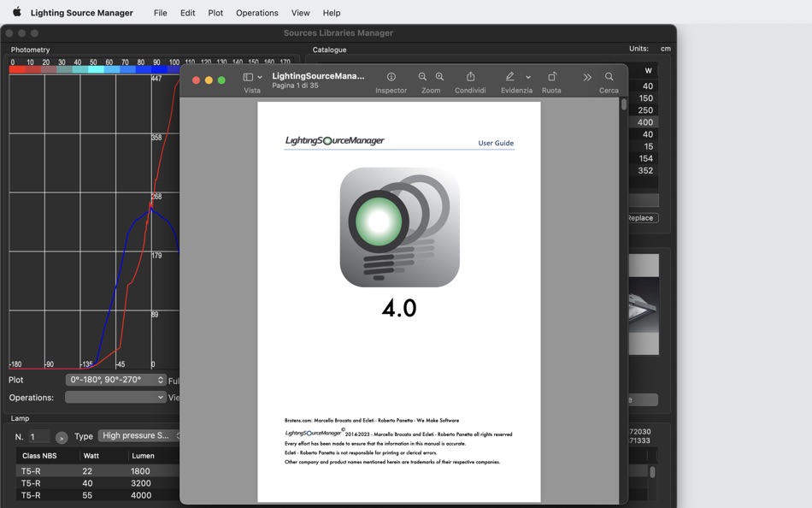Viewport: 812px width, 508px height.
Task: Click the round next lamp arrow button
Action: point(61,438)
